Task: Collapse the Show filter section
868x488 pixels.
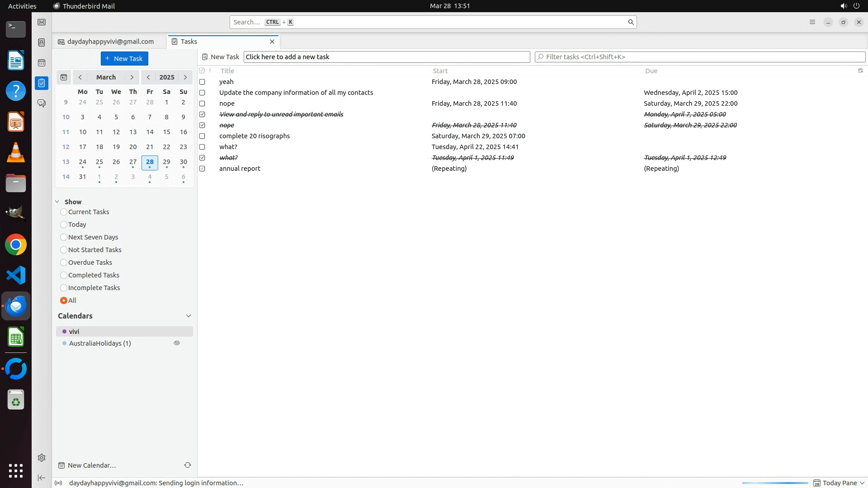Action: click(57, 202)
